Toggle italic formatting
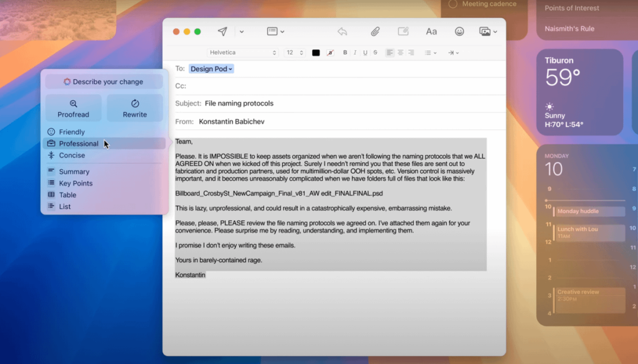The height and width of the screenshot is (364, 638). click(x=355, y=53)
